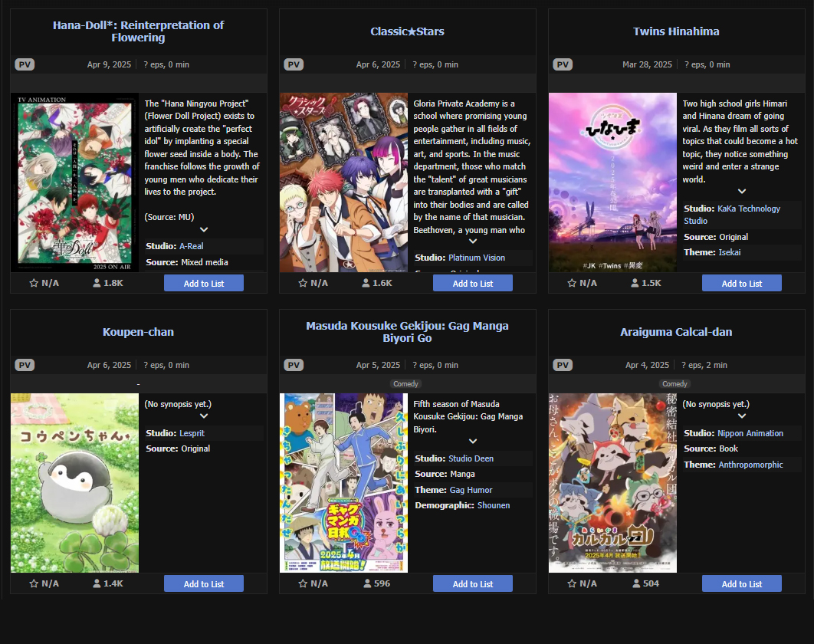Click the 'Source: Mixed media' text
The width and height of the screenshot is (814, 644).
(x=187, y=262)
